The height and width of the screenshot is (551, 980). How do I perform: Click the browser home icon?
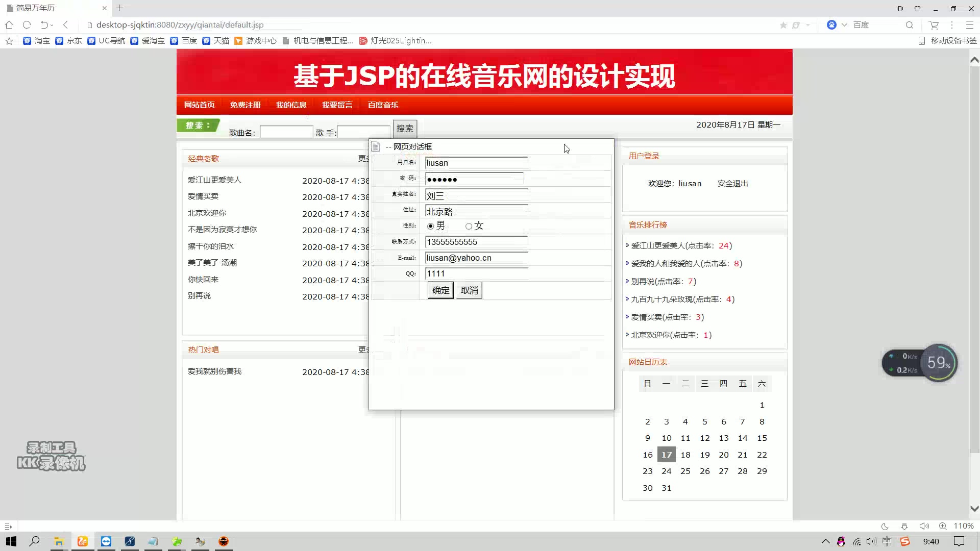click(9, 24)
